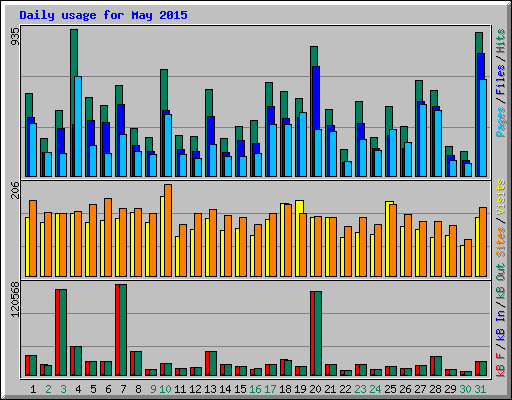Select day label 25
The image size is (512, 400).
(390, 389)
